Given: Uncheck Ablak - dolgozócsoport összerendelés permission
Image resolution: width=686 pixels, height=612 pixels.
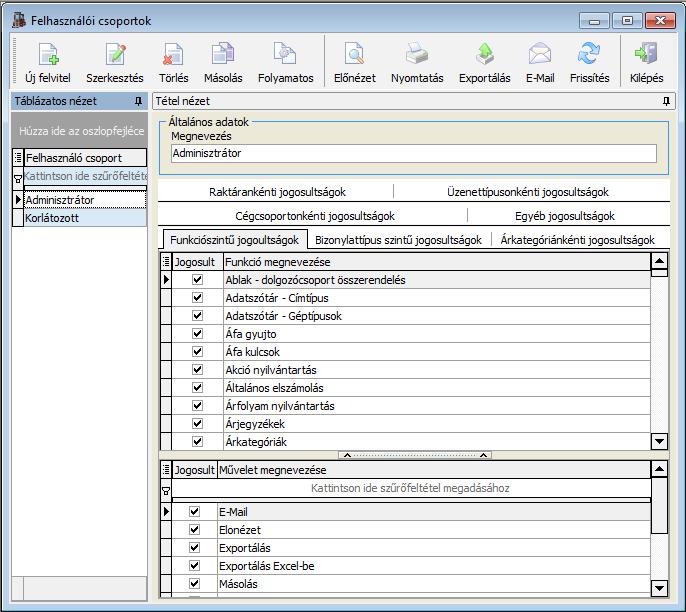Looking at the screenshot, I should click(x=197, y=280).
